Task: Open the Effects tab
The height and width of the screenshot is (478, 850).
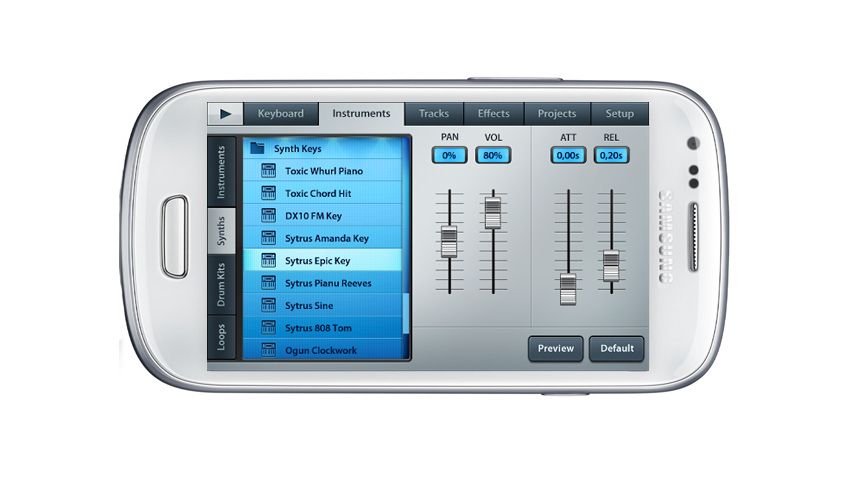Action: tap(493, 114)
